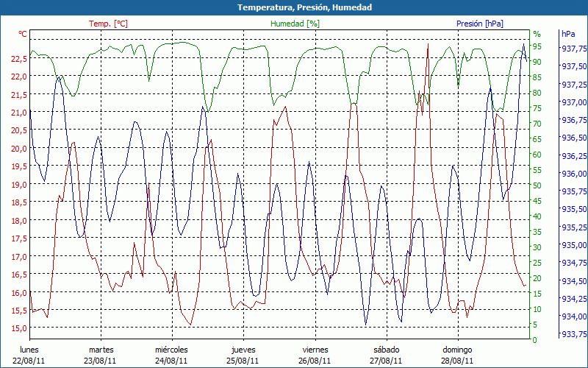Select the green Humedad [%] legend label
This screenshot has height=368, width=588.
pyautogui.click(x=295, y=24)
